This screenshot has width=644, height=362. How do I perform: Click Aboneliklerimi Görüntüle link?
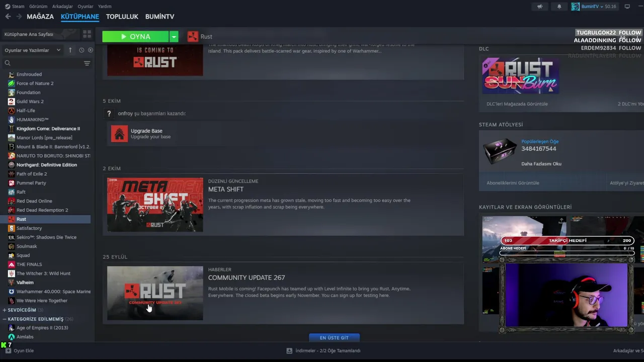[x=513, y=183]
